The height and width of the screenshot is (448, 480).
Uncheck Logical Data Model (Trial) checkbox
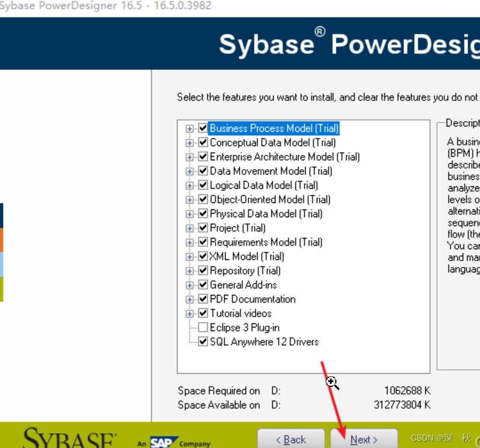203,185
